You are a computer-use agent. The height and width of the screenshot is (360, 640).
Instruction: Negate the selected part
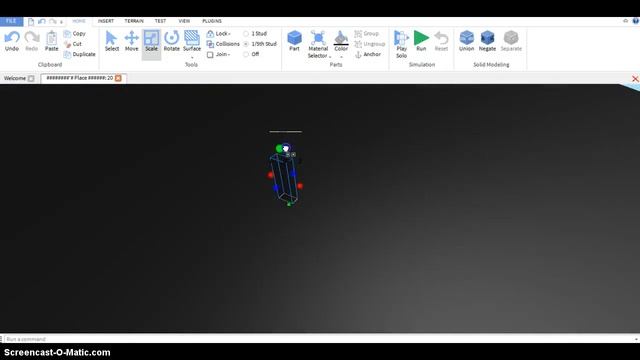(487, 41)
